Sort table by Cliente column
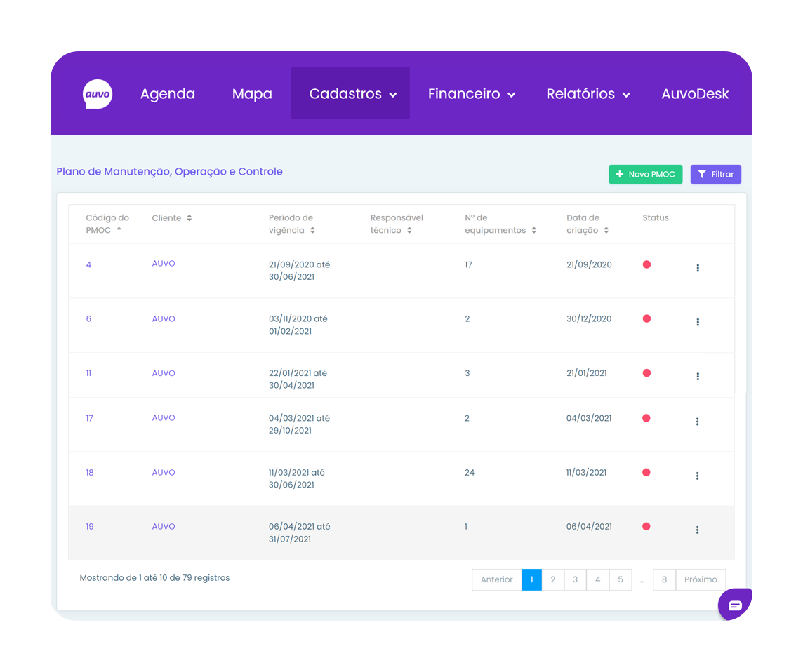The width and height of the screenshot is (803, 672). tap(172, 218)
